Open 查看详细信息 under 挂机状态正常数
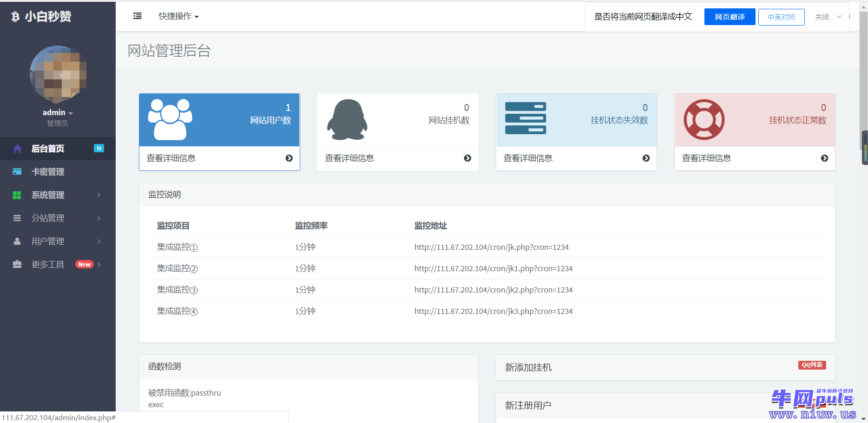Viewport: 868px width, 423px height. pos(706,158)
